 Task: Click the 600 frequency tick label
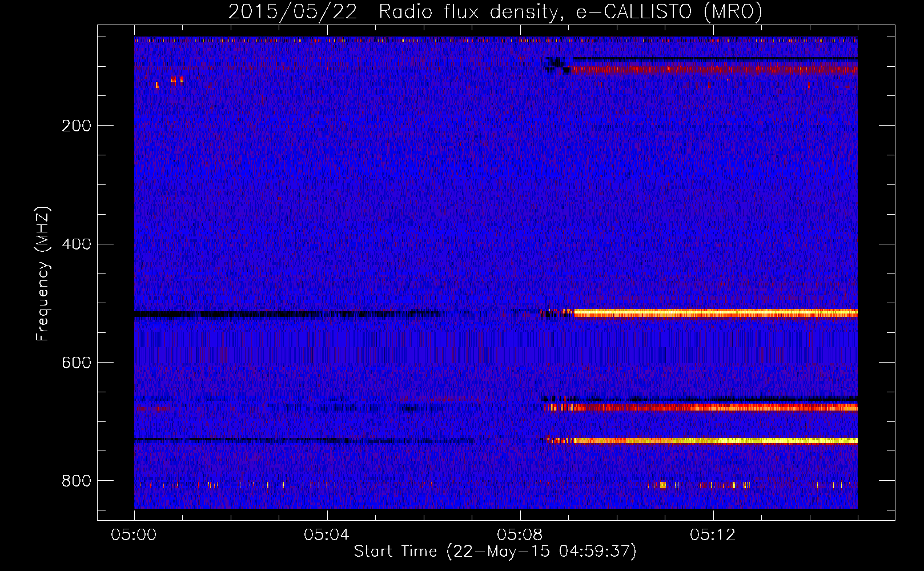(x=77, y=363)
